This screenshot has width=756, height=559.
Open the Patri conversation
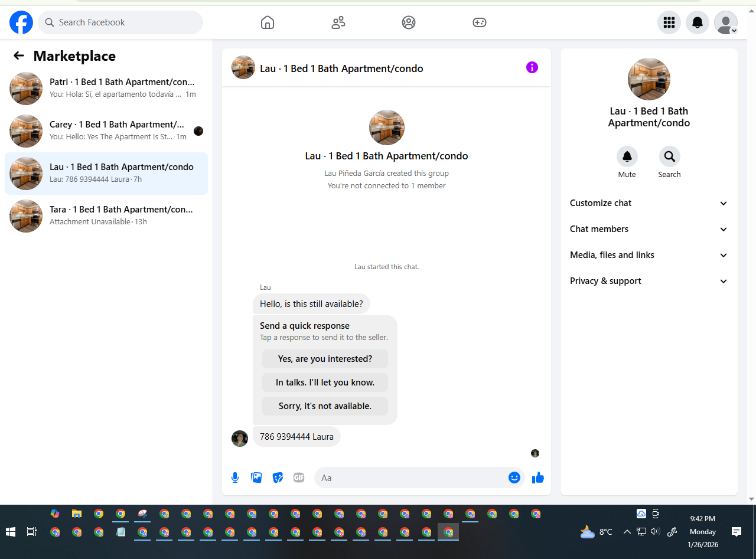[x=106, y=89]
